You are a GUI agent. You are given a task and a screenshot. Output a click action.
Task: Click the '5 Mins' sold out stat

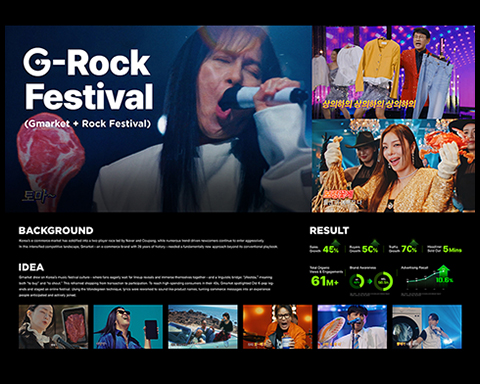pyautogui.click(x=452, y=249)
